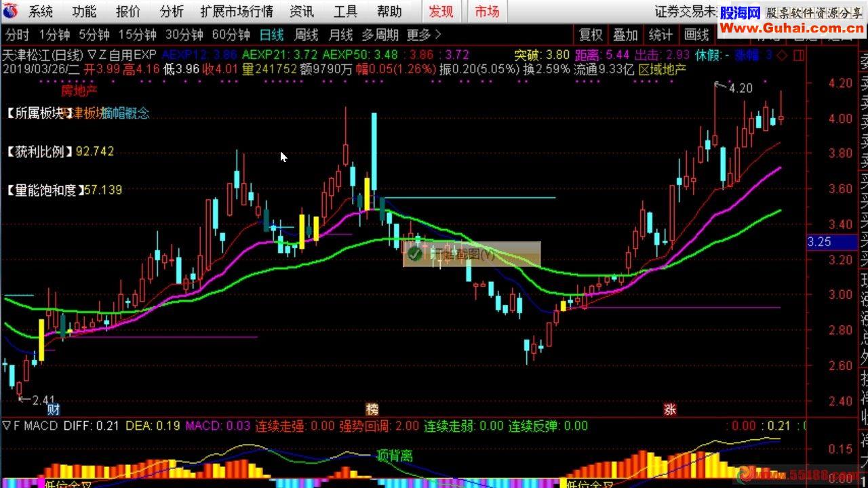Click the 顶背离 divergence label
This screenshot has height=488, width=868.
pos(394,455)
